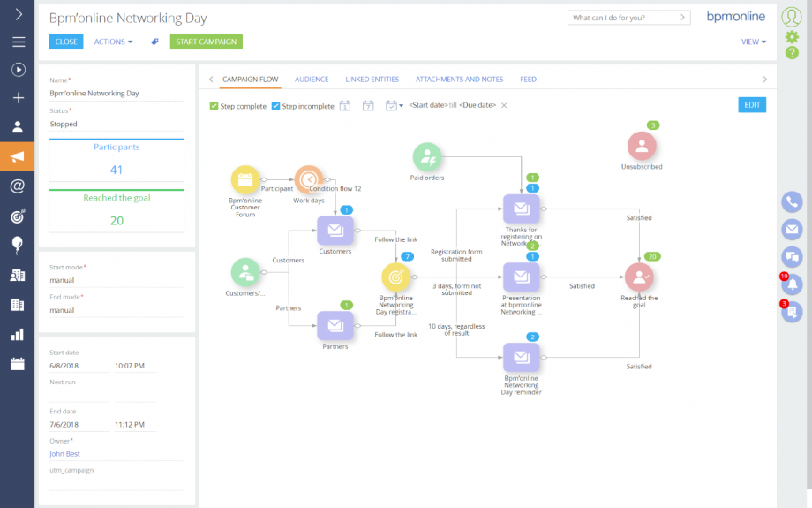Toggle the Step incomplete checkbox
This screenshot has width=812, height=508.
click(276, 106)
